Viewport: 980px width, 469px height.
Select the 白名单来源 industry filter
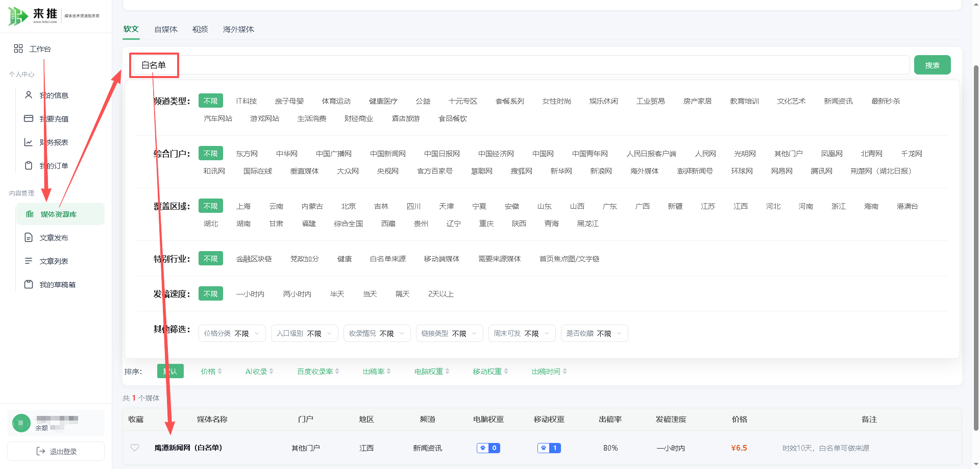[388, 259]
